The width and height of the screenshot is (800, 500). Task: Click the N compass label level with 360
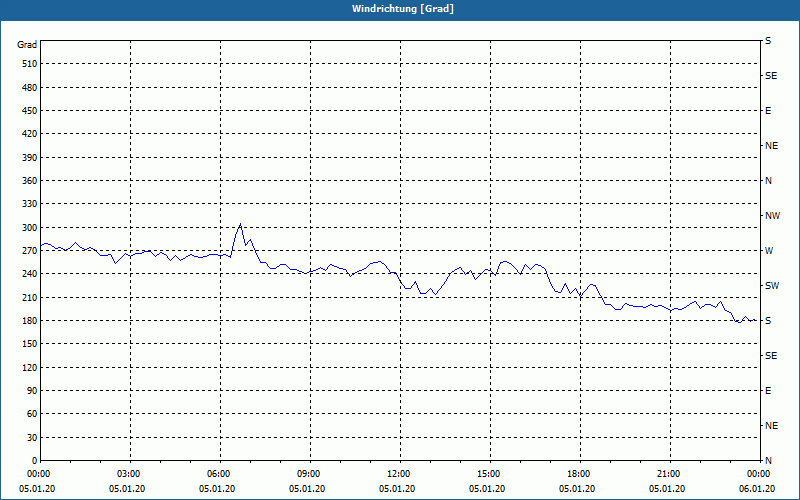[768, 181]
